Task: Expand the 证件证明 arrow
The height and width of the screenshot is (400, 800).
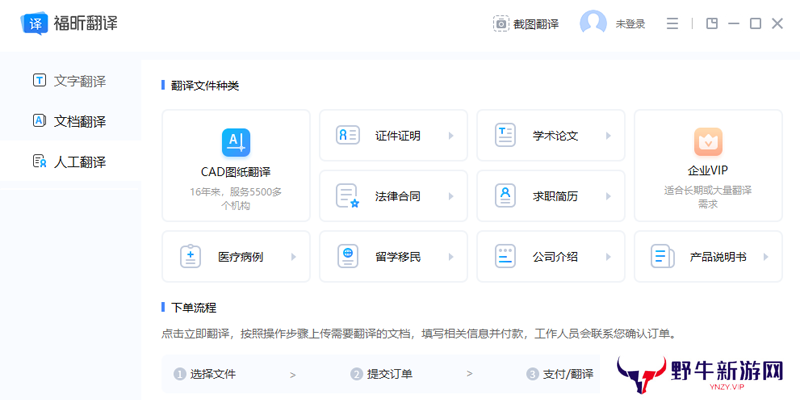Action: click(451, 136)
